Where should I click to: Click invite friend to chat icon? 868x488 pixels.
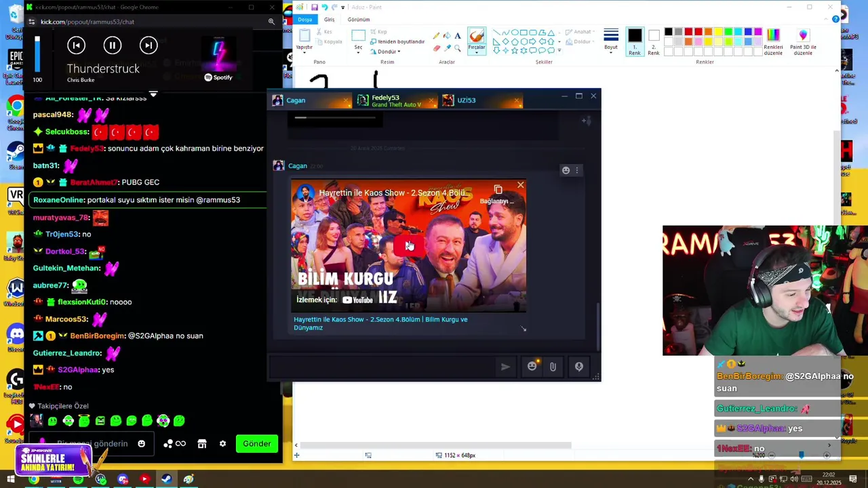tap(586, 121)
